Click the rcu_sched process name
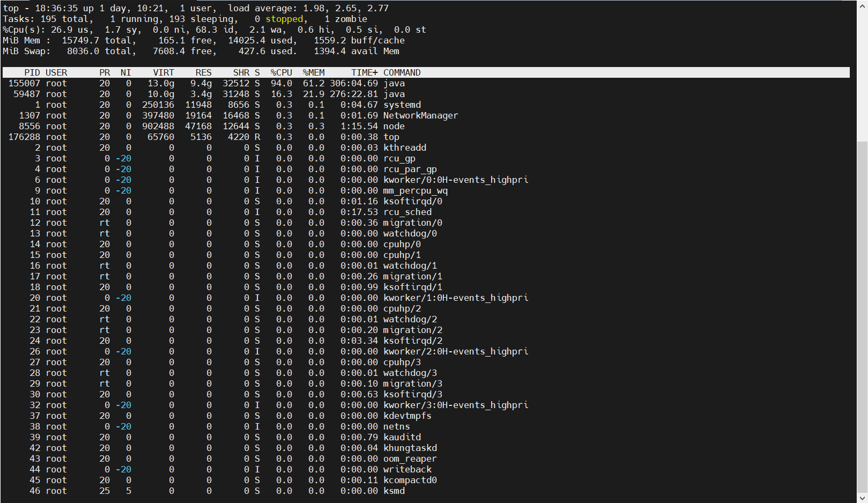Image resolution: width=868 pixels, height=503 pixels. tap(407, 212)
